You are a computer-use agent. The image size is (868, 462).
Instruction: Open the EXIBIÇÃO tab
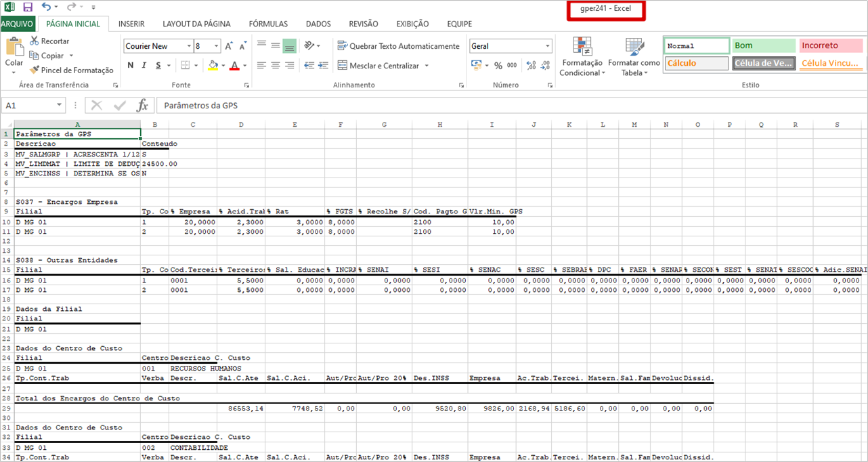tap(412, 24)
